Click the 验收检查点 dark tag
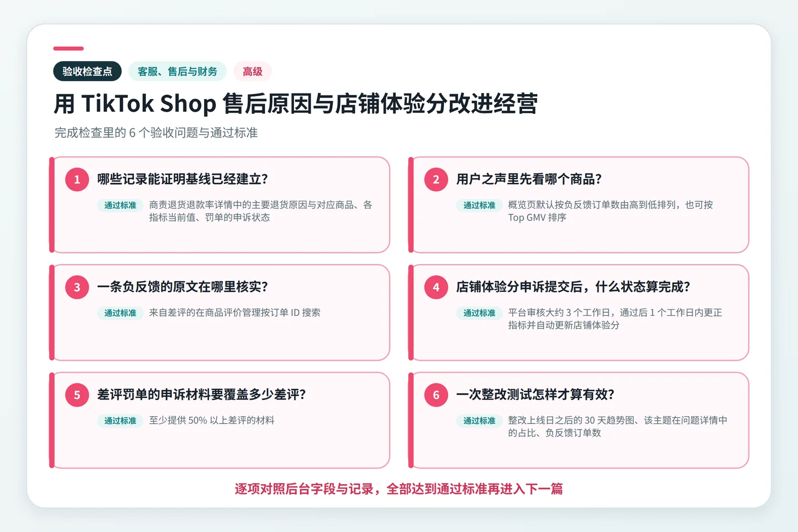Viewport: 798px width, 532px height. tap(87, 71)
